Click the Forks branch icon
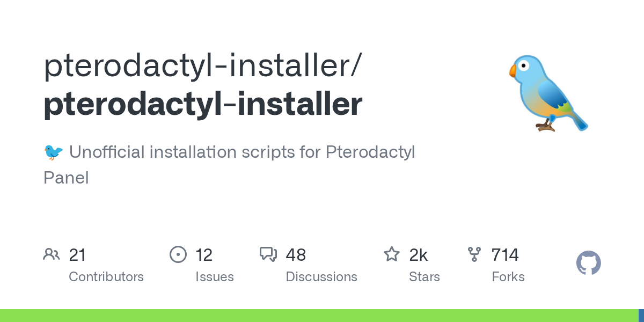Image resolution: width=644 pixels, height=322 pixels. (474, 254)
